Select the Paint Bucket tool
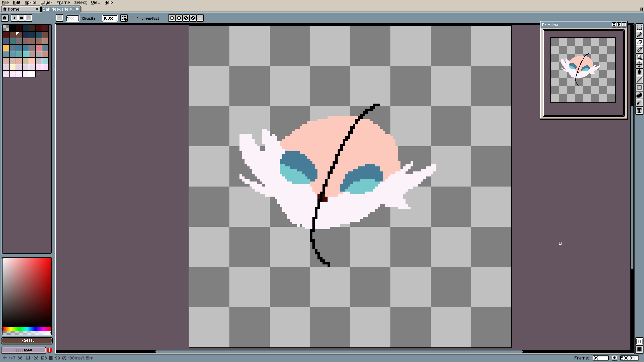Viewport: 644px width, 362px height. point(639,72)
